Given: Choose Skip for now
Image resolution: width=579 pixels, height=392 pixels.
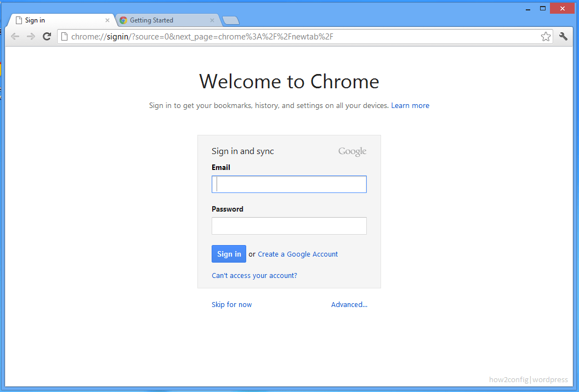Looking at the screenshot, I should (x=231, y=304).
